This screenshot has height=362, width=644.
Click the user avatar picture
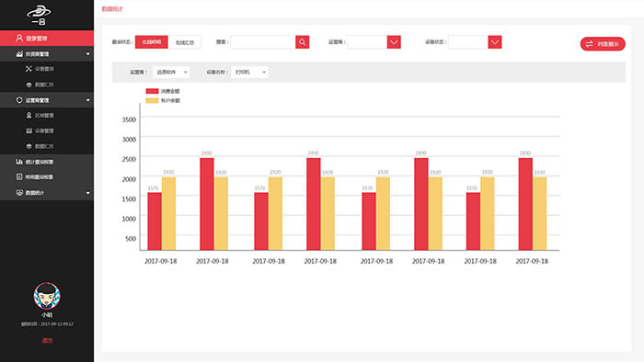[47, 296]
